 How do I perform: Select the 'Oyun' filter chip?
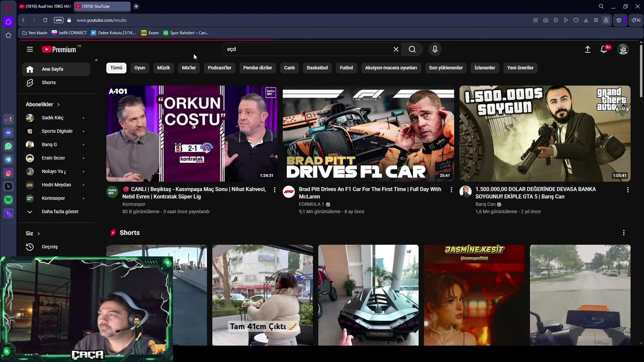[140, 68]
